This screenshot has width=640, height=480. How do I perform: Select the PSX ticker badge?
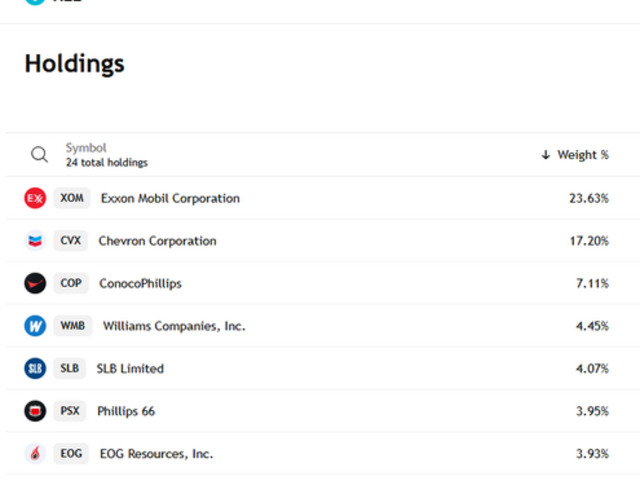click(70, 411)
